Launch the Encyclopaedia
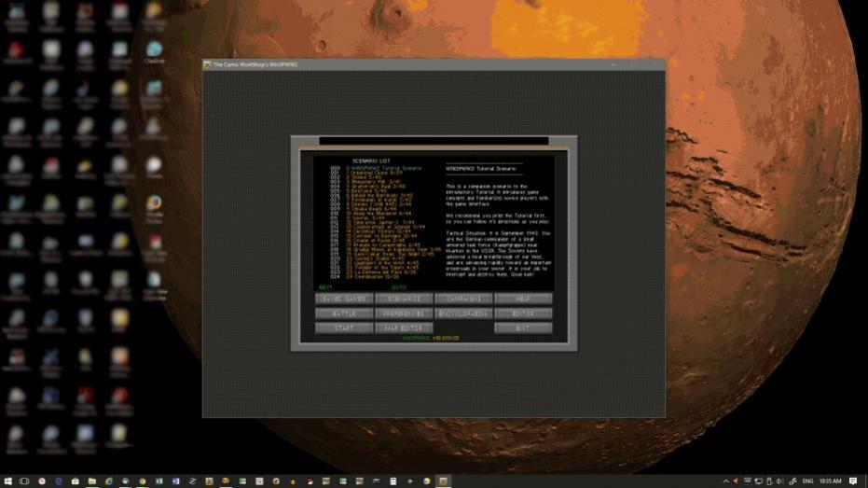This screenshot has width=868, height=488. (463, 314)
